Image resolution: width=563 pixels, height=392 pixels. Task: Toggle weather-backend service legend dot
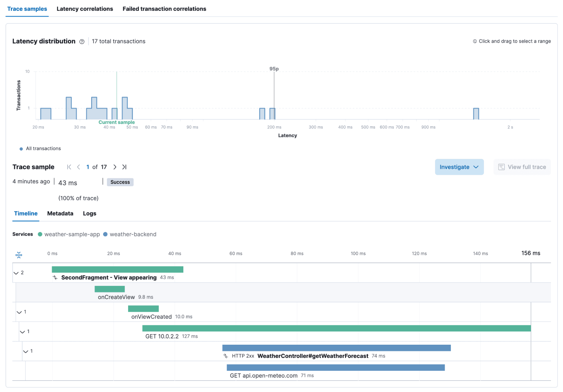pyautogui.click(x=105, y=234)
